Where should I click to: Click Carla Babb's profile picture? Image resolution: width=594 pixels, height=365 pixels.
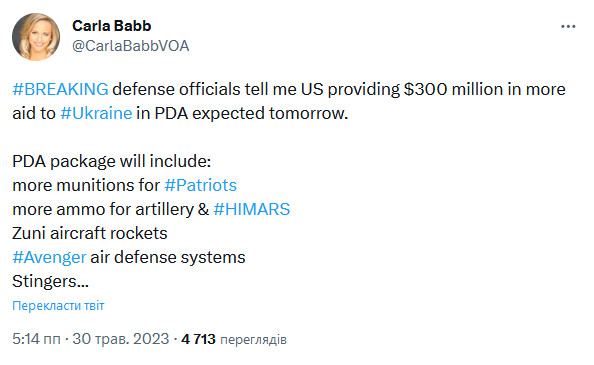point(36,37)
